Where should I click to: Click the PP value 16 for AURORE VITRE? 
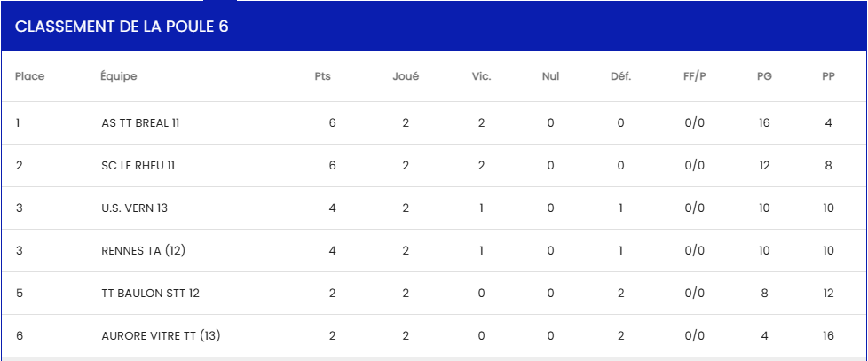click(828, 335)
